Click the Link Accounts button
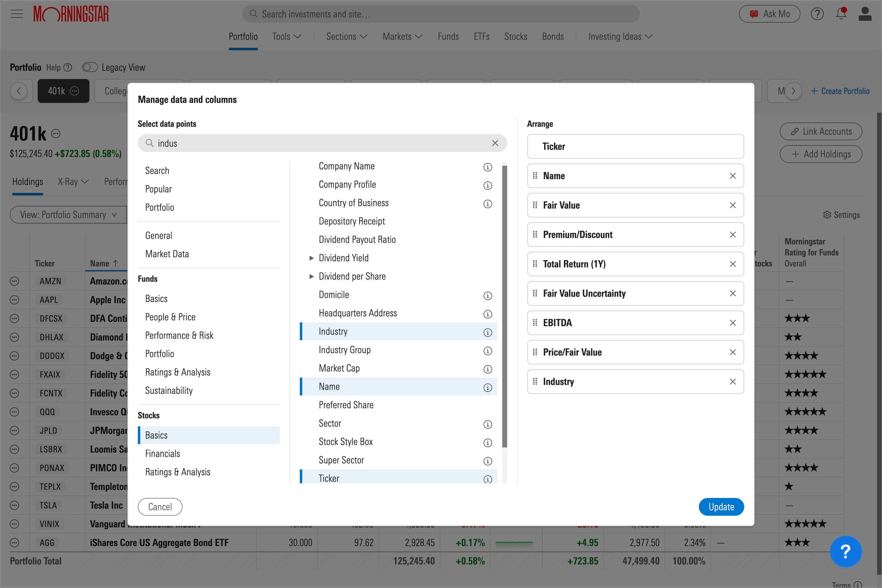Image resolution: width=882 pixels, height=588 pixels. 821,132
